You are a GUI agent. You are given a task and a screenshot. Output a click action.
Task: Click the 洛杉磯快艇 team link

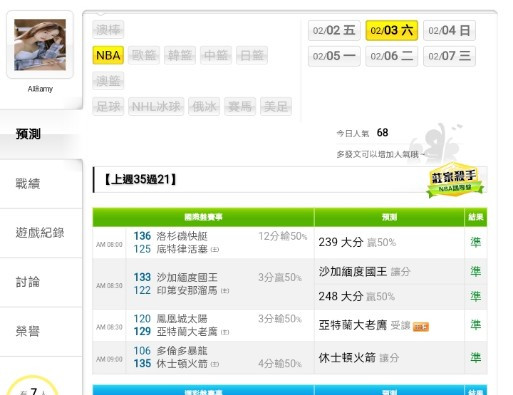click(x=182, y=236)
